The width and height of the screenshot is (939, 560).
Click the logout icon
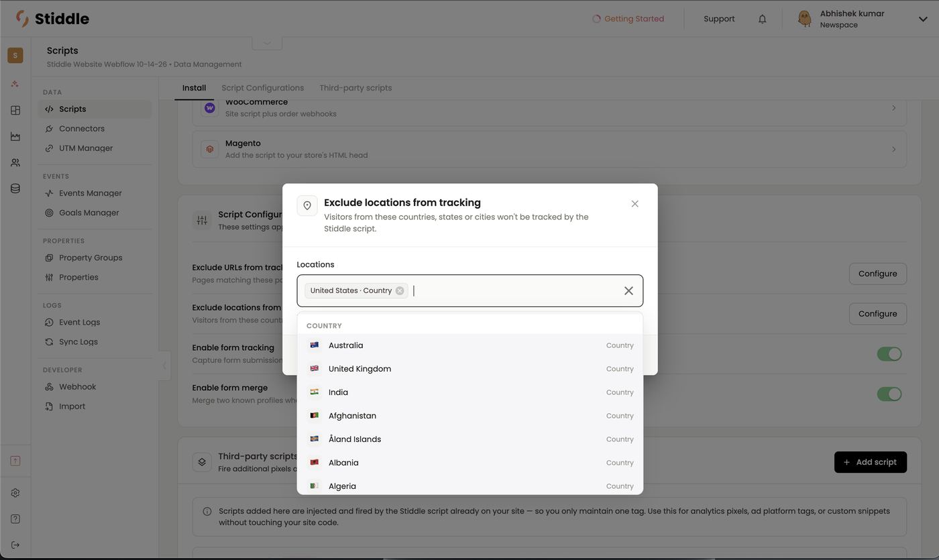[15, 545]
